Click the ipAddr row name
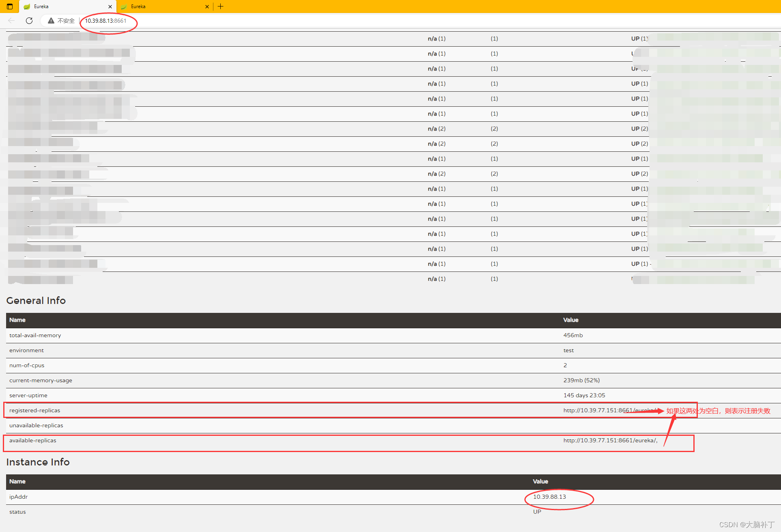The width and height of the screenshot is (781, 532). coord(19,497)
